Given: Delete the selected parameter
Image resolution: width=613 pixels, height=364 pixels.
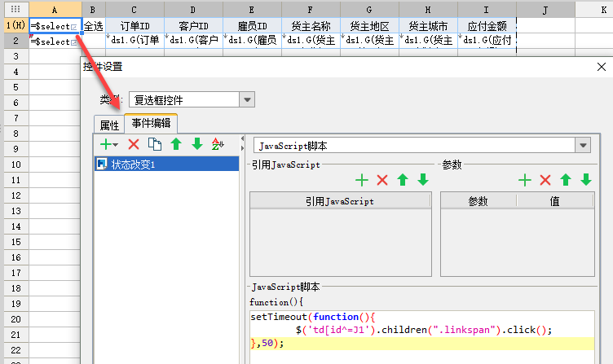Looking at the screenshot, I should coord(545,180).
